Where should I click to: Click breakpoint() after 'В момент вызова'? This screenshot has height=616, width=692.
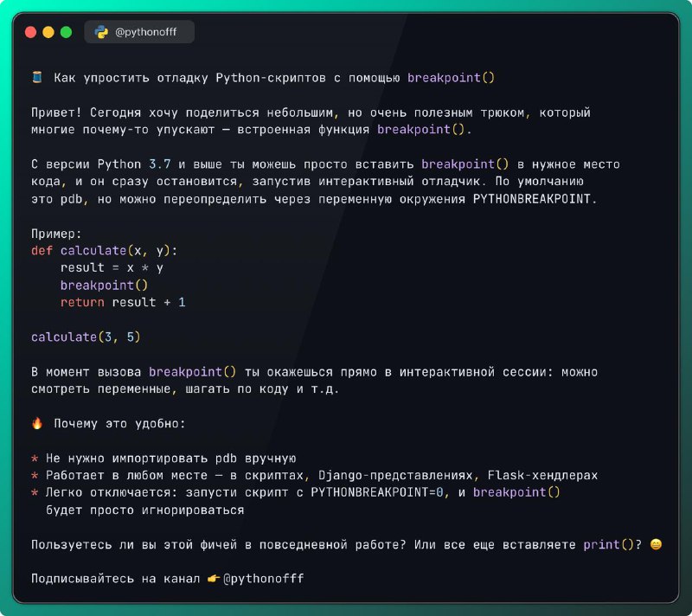click(192, 372)
